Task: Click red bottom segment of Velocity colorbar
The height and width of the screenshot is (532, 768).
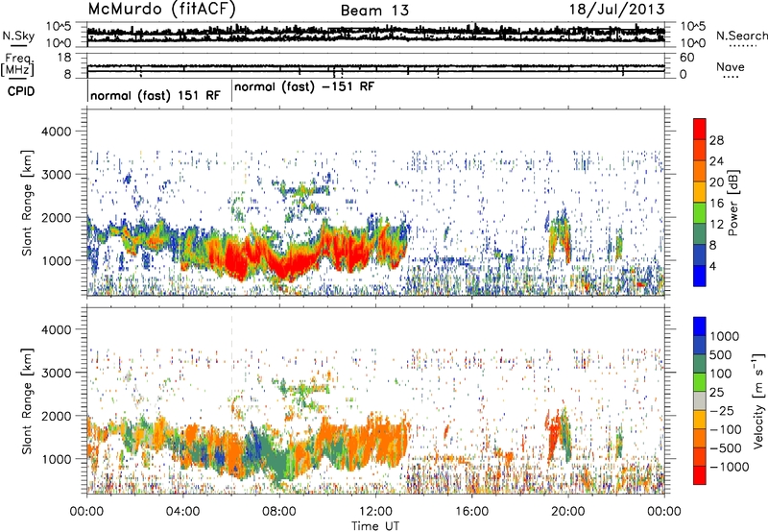Action: [700, 475]
